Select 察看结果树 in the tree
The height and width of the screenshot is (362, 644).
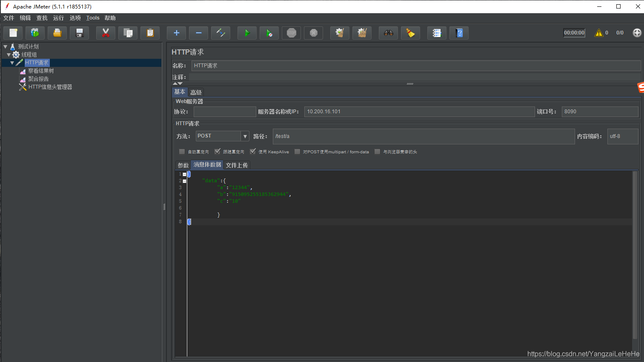point(41,71)
